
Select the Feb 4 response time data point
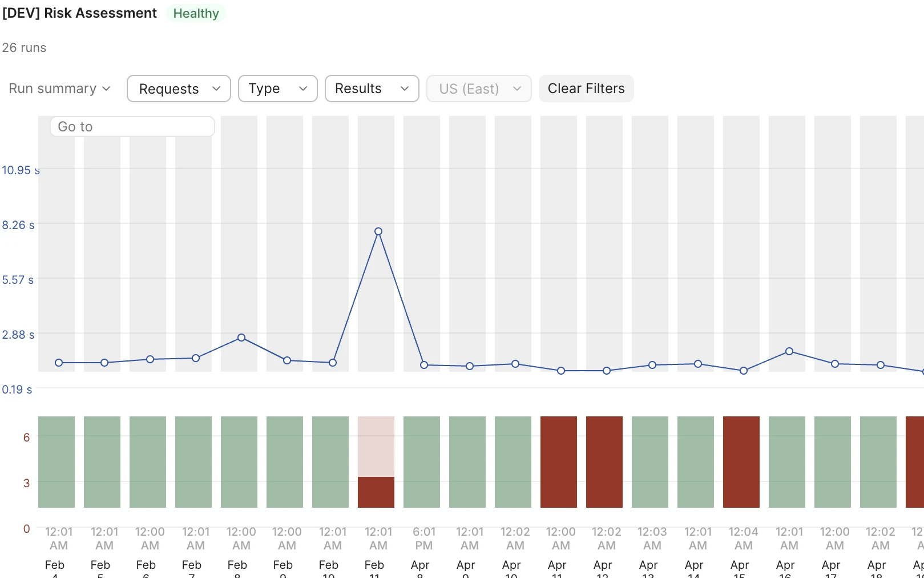click(59, 363)
